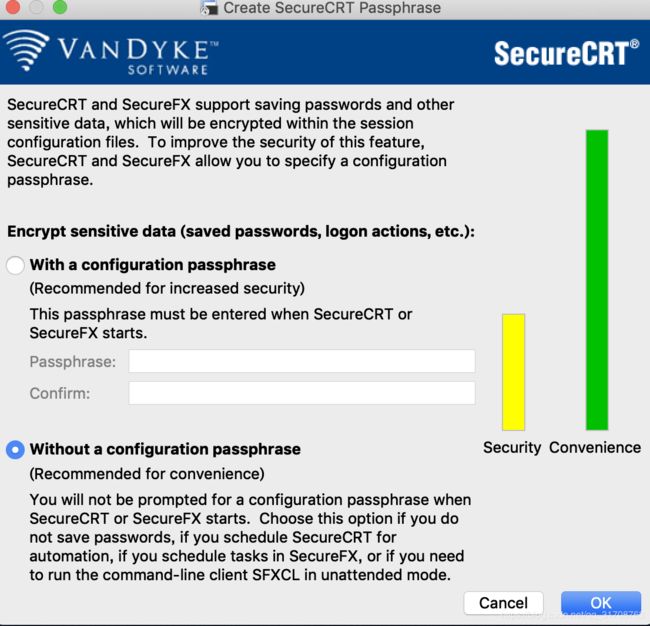This screenshot has height=626, width=650.
Task: Click the green zoom window button
Action: tap(60, 7)
